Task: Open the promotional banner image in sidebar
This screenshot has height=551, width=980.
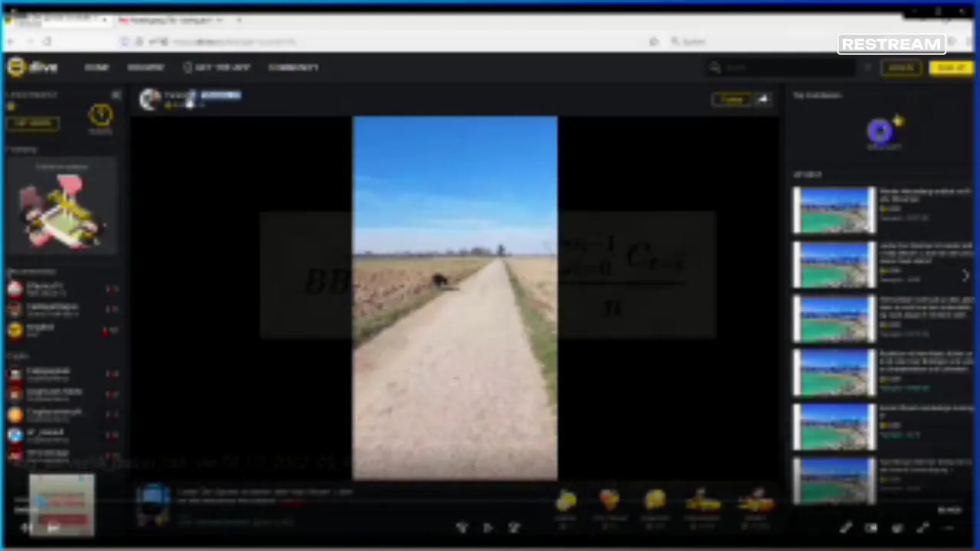Action: 63,206
